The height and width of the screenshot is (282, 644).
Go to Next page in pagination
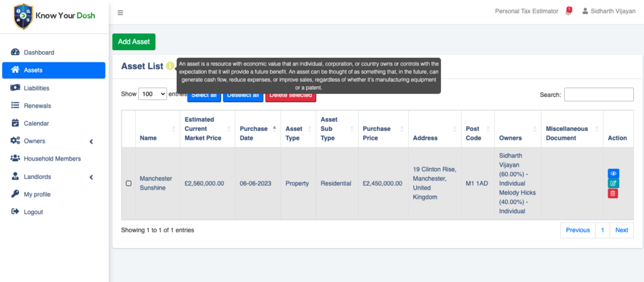tap(621, 230)
